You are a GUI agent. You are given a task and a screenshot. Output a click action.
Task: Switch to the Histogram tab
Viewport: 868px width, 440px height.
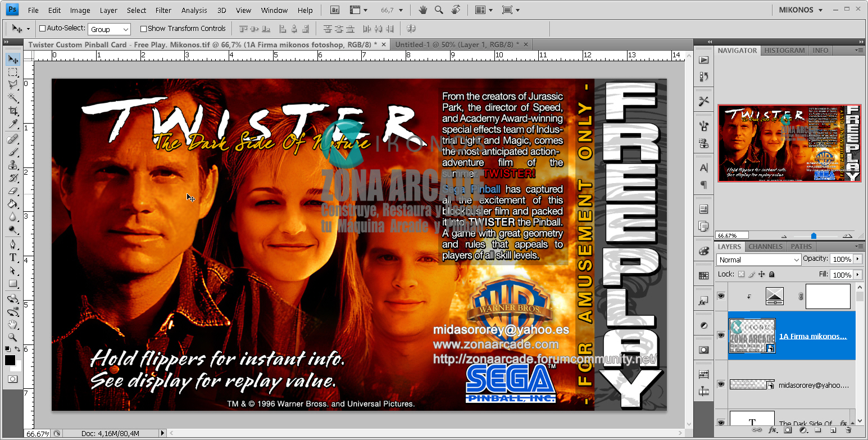[784, 50]
